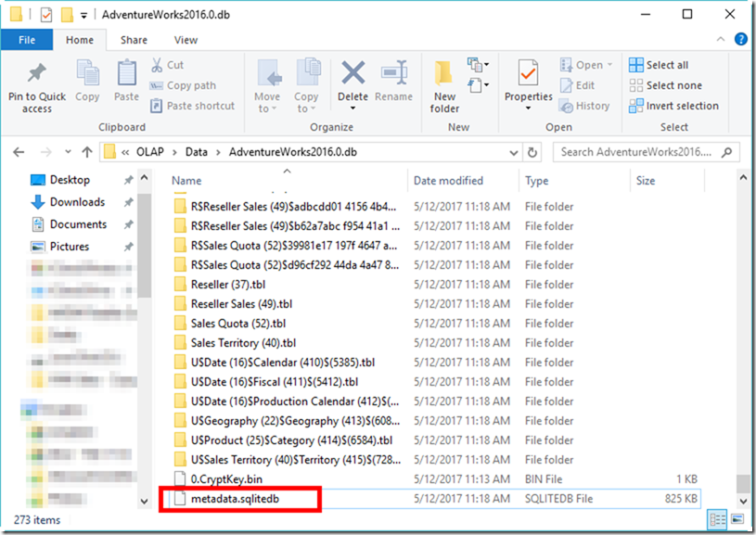Click the search magnifier icon

point(726,152)
